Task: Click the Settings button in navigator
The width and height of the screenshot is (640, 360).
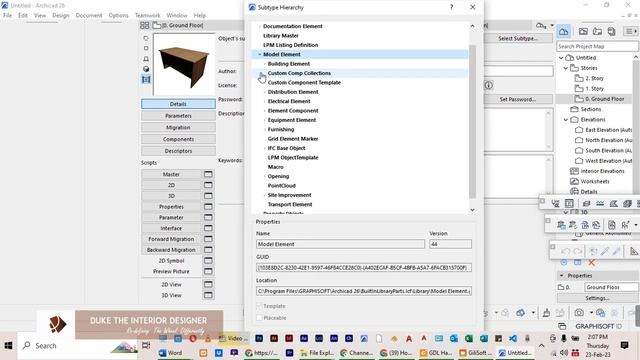Action: [x=597, y=298]
